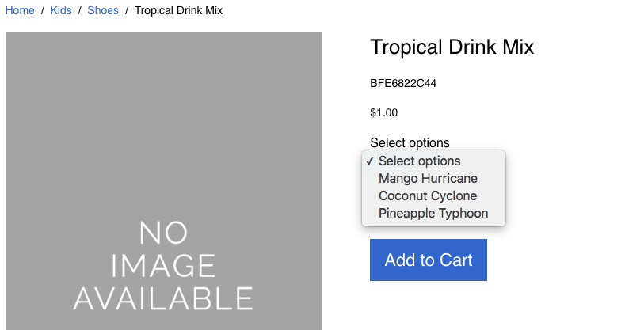Click the checkmark beside Select options
Screen dimensions: 644x330
370,161
